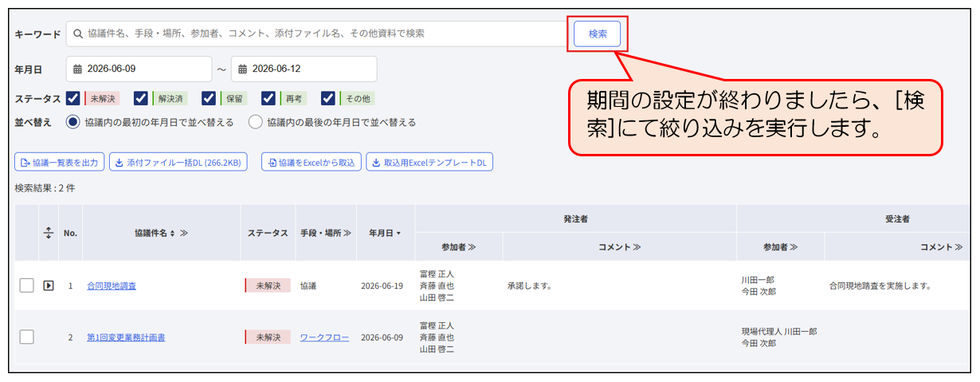980x382 pixels.
Task: Click the No. column header
Action: click(70, 233)
